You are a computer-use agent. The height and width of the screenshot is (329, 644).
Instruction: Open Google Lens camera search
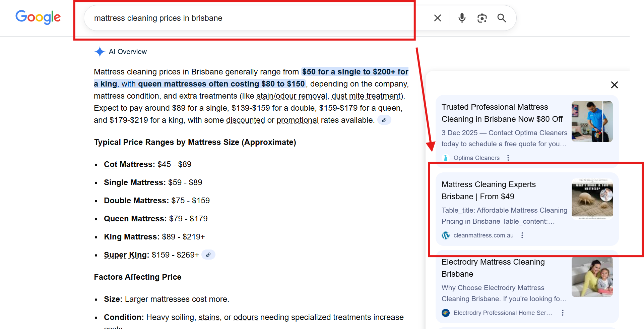tap(482, 18)
